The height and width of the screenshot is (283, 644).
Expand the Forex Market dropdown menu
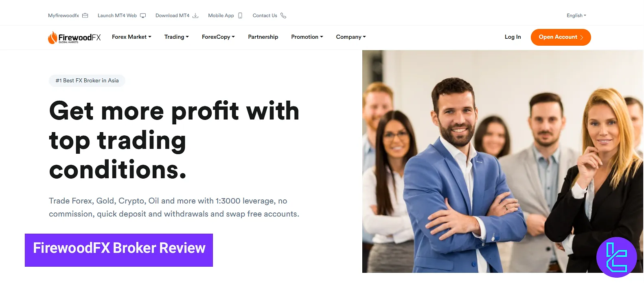click(x=131, y=37)
